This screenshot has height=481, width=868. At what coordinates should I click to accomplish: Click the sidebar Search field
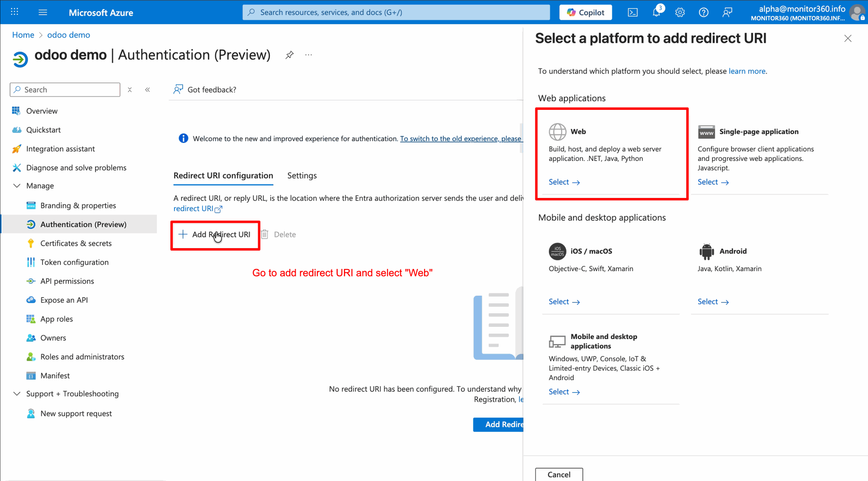[66, 90]
